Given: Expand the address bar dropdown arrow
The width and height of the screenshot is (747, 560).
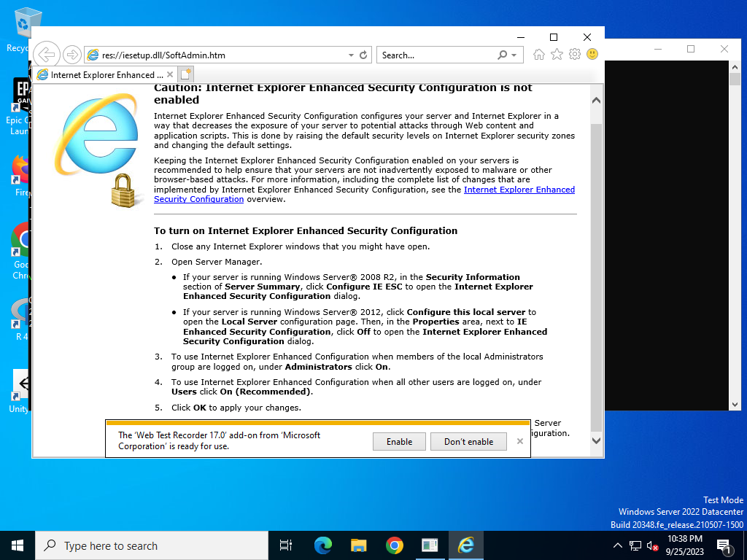Looking at the screenshot, I should [351, 55].
